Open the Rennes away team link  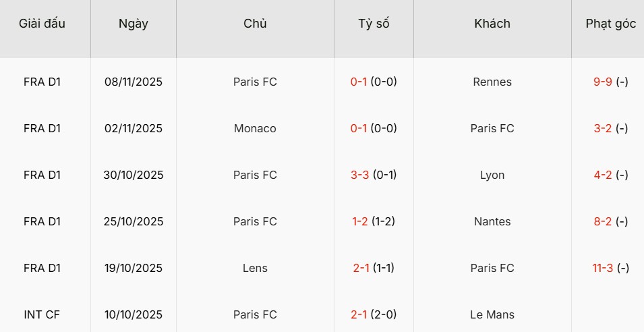click(x=492, y=82)
